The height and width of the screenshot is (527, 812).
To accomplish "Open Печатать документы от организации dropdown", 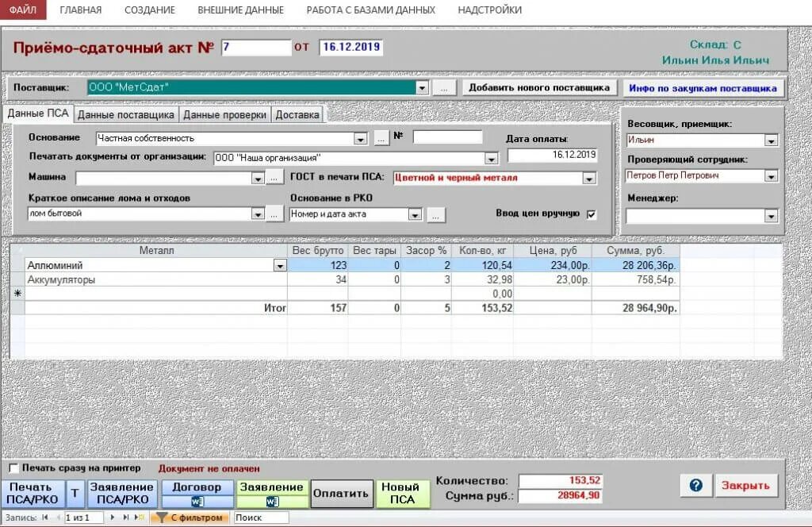I will [491, 159].
